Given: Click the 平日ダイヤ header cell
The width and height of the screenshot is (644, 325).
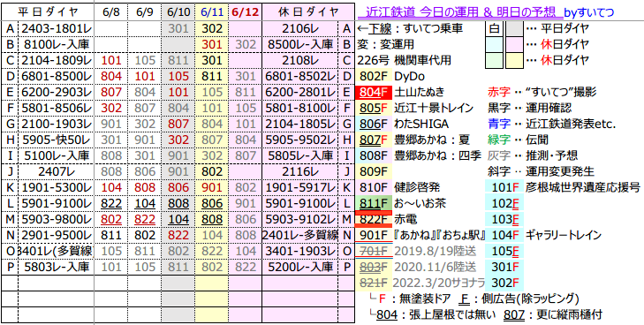Looking at the screenshot, I should click(49, 12).
